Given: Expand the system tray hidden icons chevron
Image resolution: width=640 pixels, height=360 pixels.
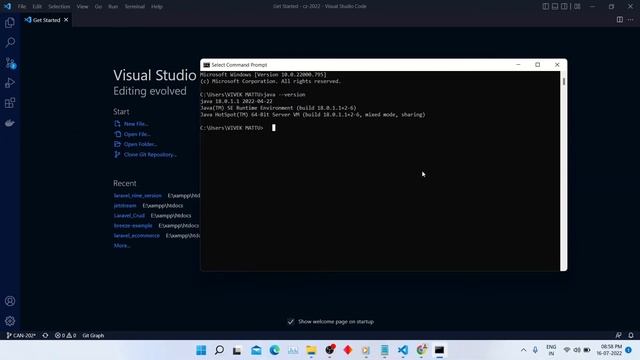Looking at the screenshot, I should (x=523, y=350).
